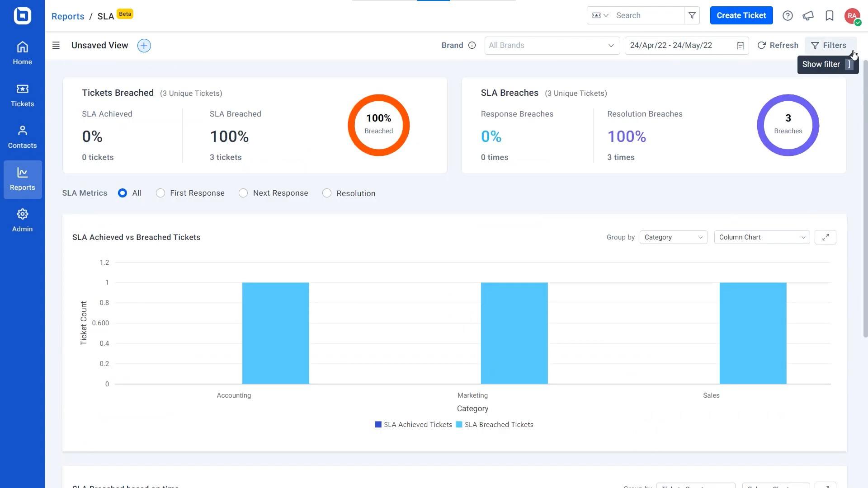Expand the SLA Achieved vs Breached chart

click(x=826, y=237)
